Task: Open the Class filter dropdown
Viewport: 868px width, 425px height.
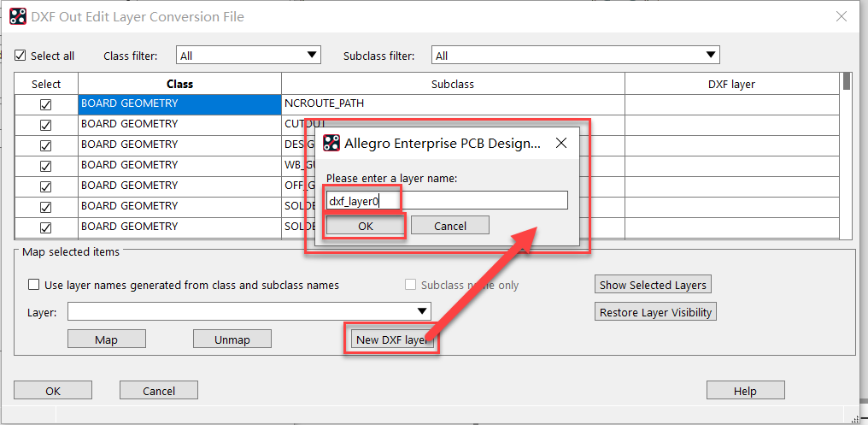Action: 249,56
